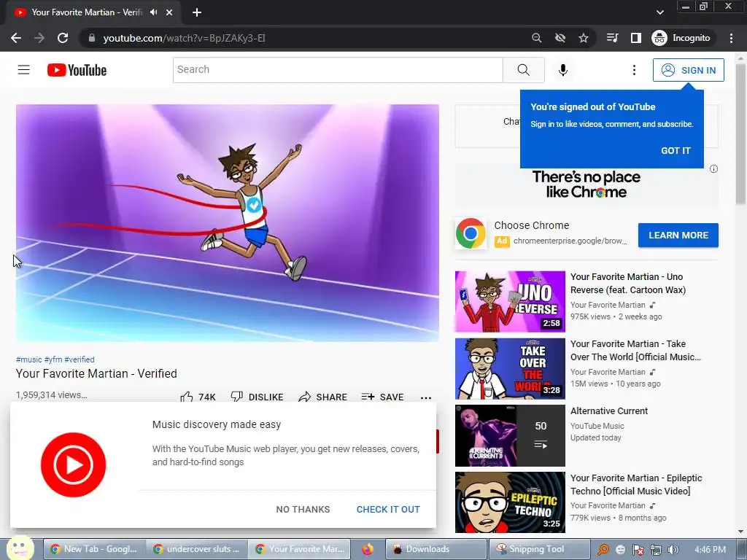Click the 4:46 PM clock
Screen dimensions: 747x560
711,550
